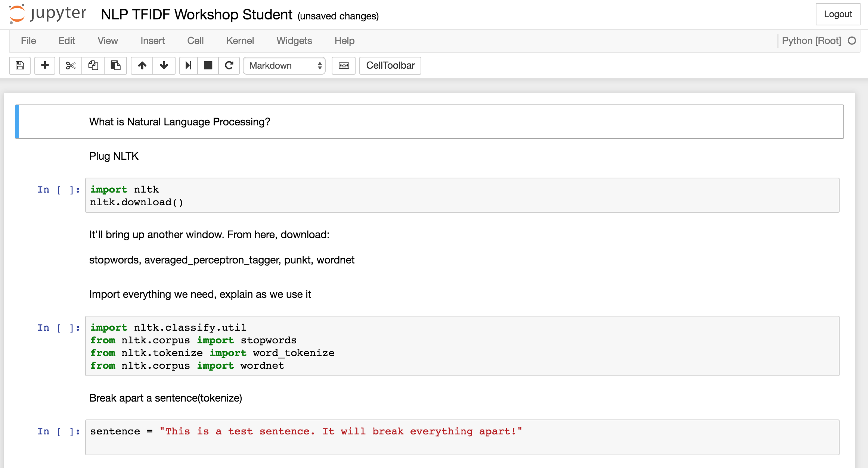Click the In [ ] prompt beside sentence cell
The height and width of the screenshot is (468, 868).
tap(58, 431)
